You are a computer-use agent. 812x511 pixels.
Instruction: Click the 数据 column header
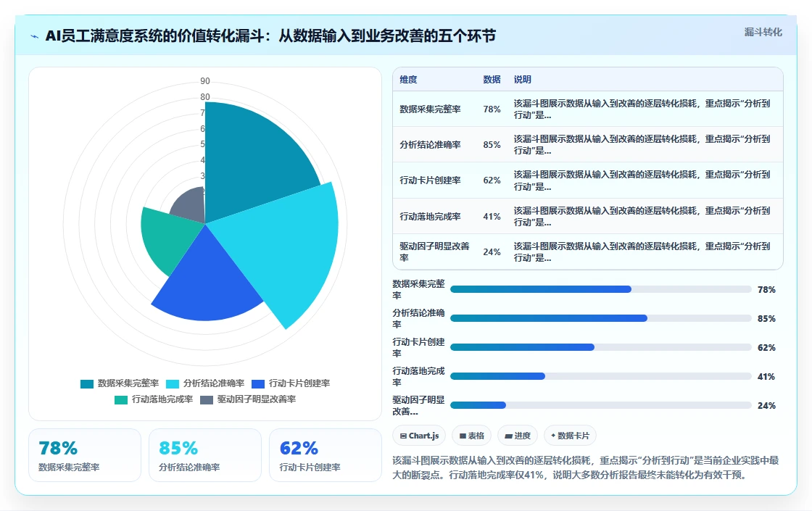[x=492, y=79]
